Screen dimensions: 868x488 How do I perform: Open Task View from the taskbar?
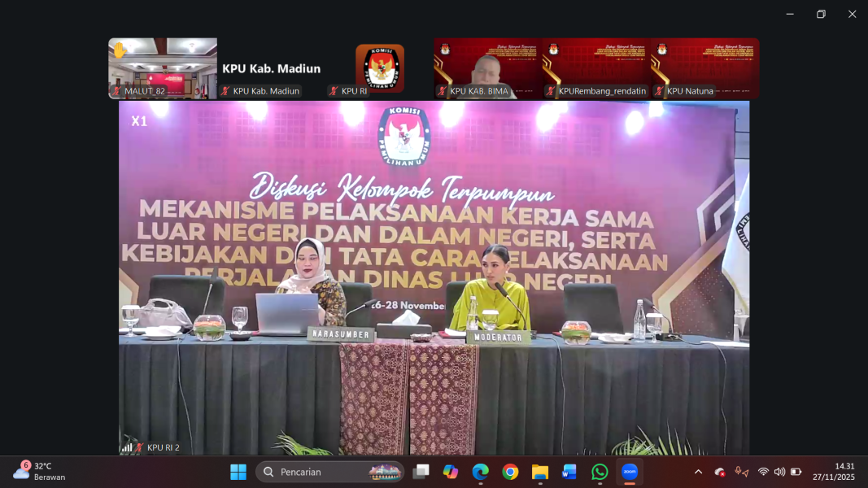pos(421,472)
